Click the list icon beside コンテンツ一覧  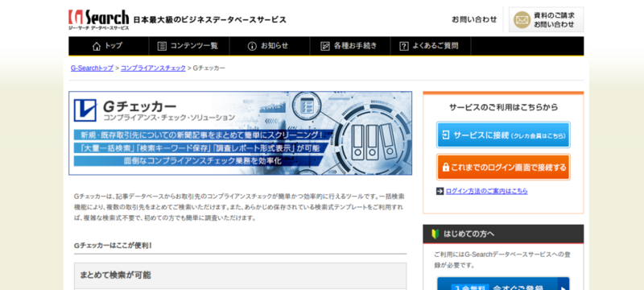[163, 46]
